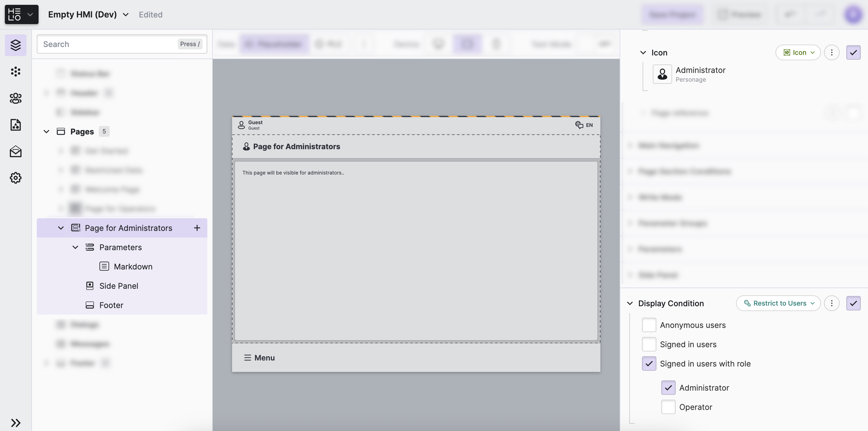Viewport: 868px width, 431px height.
Task: Select the Markdown tree item
Action: 133,266
